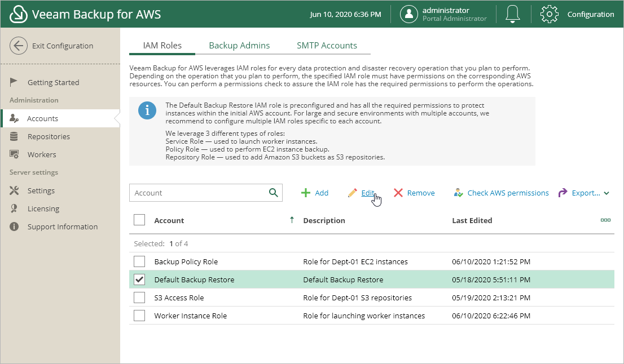This screenshot has width=624, height=364.
Task: Click date '05/18/2020 5:51:11 PM'
Action: point(491,279)
